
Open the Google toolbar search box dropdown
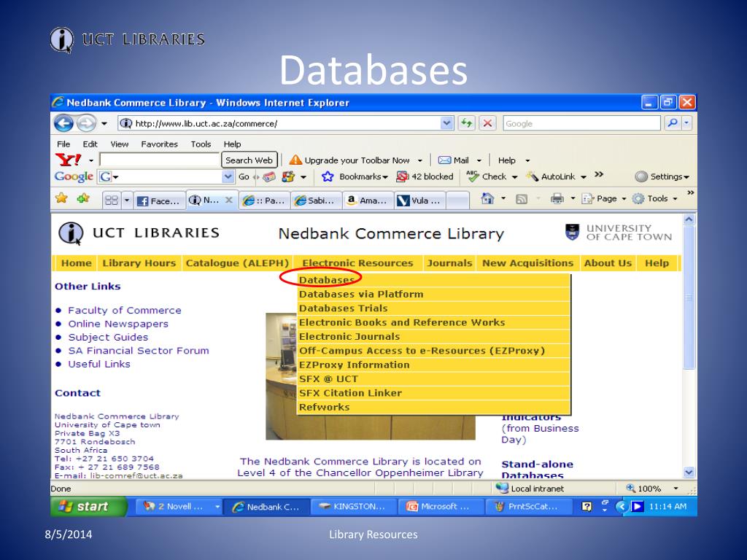click(x=228, y=176)
